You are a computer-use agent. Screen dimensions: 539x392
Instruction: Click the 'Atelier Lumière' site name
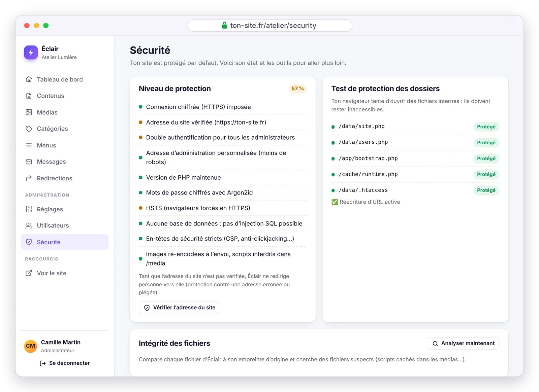(59, 57)
